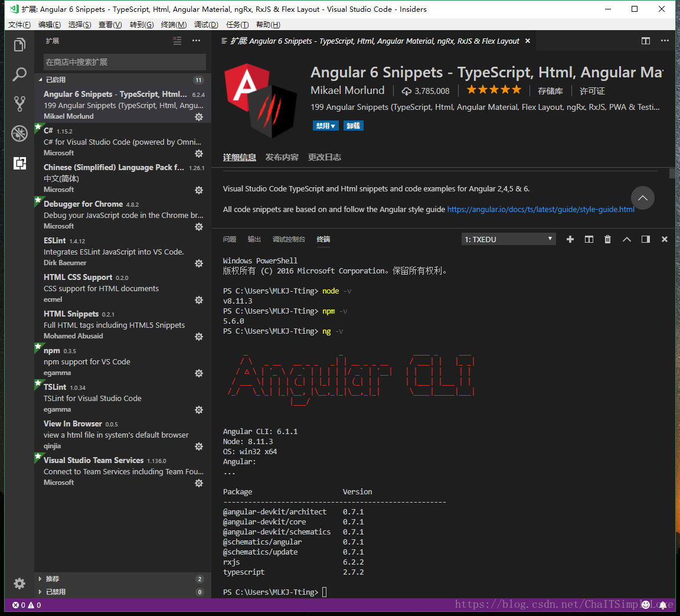Click the 卸载 uninstall button

(354, 126)
